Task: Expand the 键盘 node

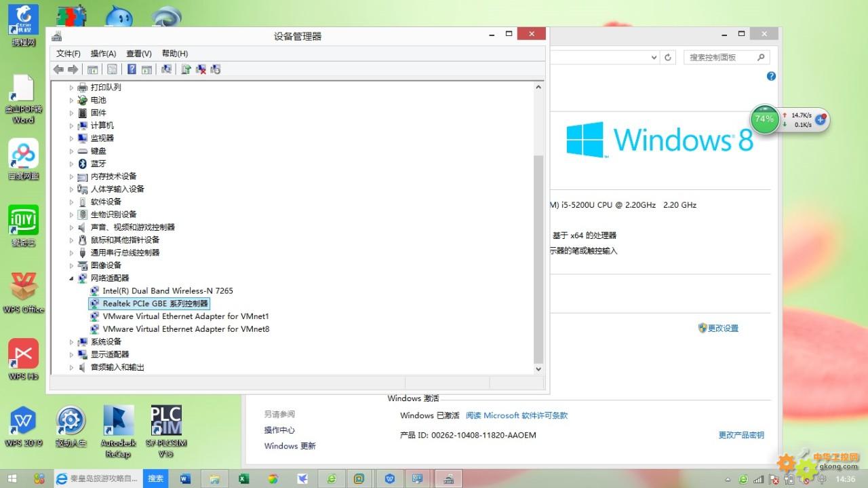Action: click(71, 151)
